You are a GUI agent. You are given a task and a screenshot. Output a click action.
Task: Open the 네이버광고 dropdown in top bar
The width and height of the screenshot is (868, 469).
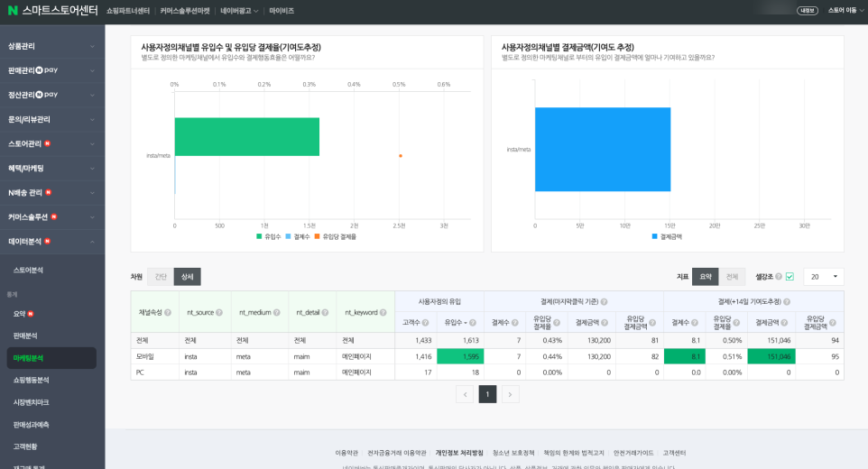(239, 11)
